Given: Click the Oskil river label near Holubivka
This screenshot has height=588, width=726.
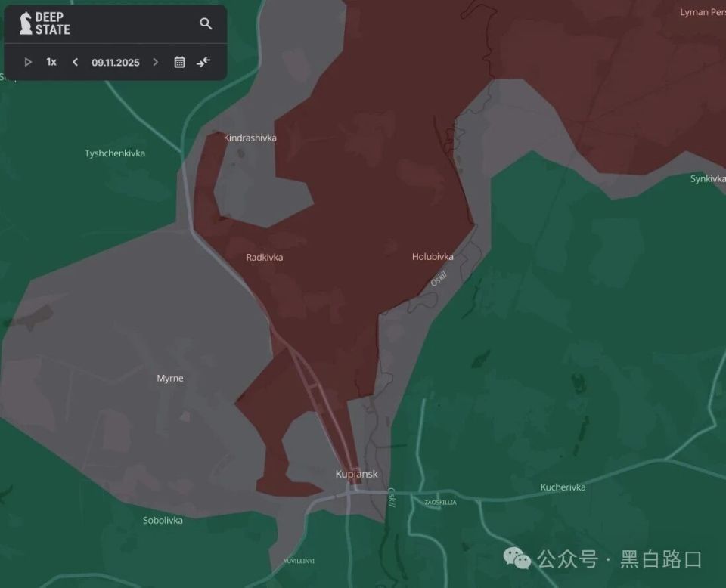Looking at the screenshot, I should point(439,279).
